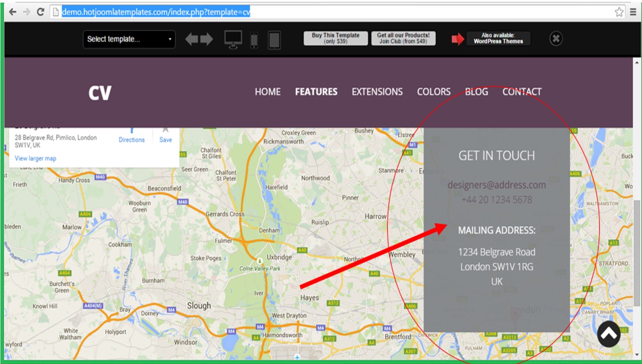Click the page vertical scrollbar thumb
Image resolution: width=642 pixels, height=364 pixels.
pos(637,253)
